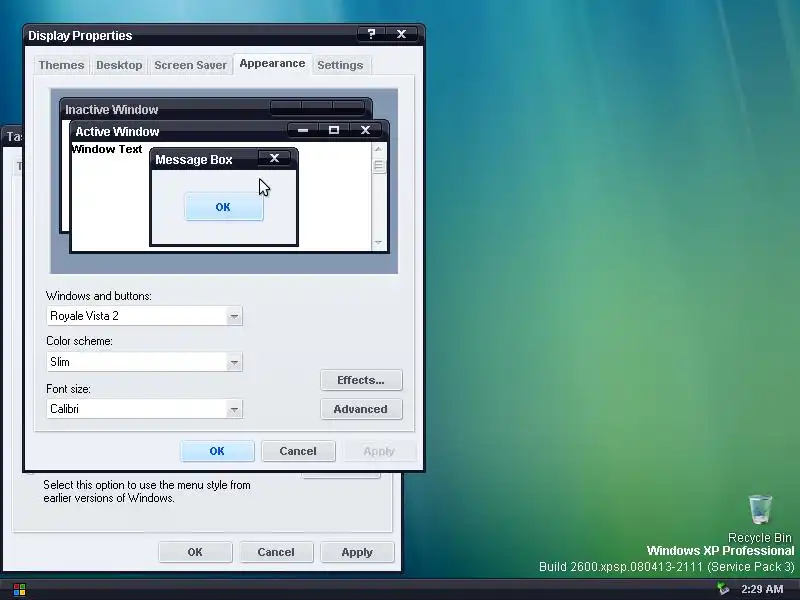Click the preview window scrollbar down arrow
Viewport: 800px width, 600px height.
(x=378, y=243)
